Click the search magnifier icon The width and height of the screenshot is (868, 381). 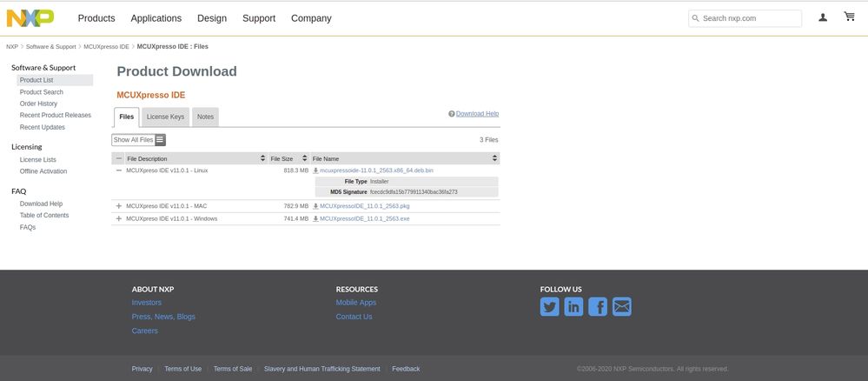tap(696, 18)
